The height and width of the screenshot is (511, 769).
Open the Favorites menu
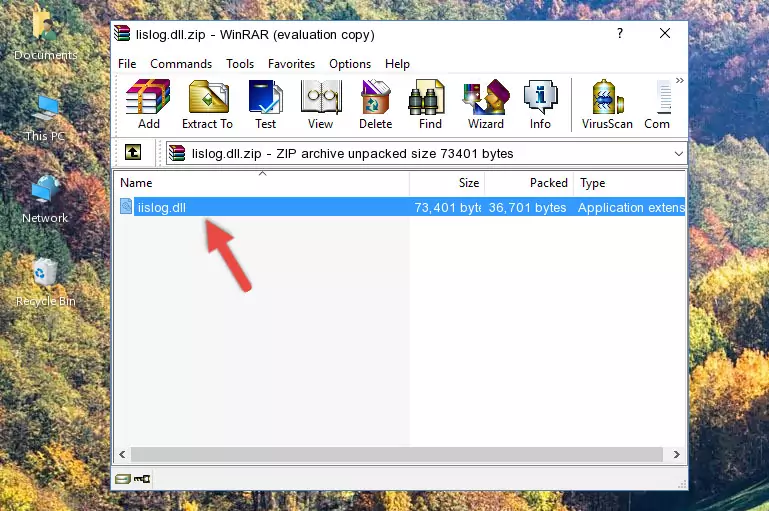(291, 64)
